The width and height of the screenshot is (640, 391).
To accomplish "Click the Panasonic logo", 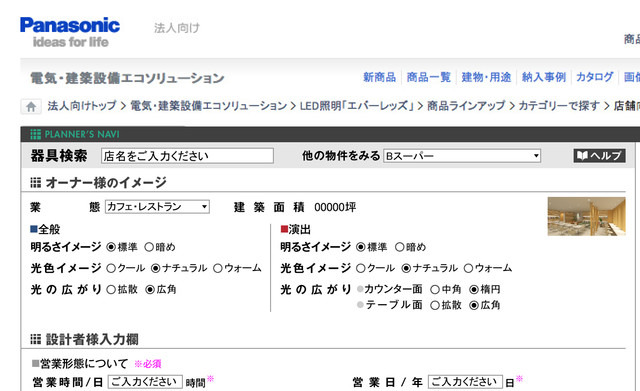I will [70, 32].
